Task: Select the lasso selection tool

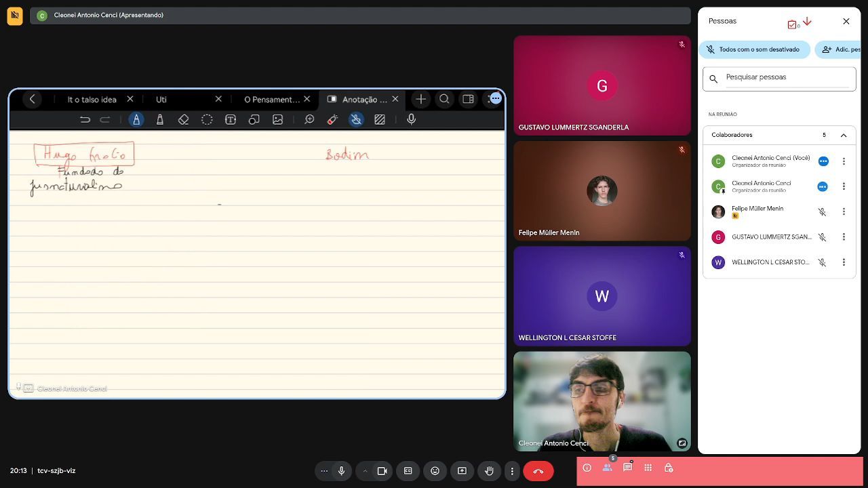Action: click(207, 119)
